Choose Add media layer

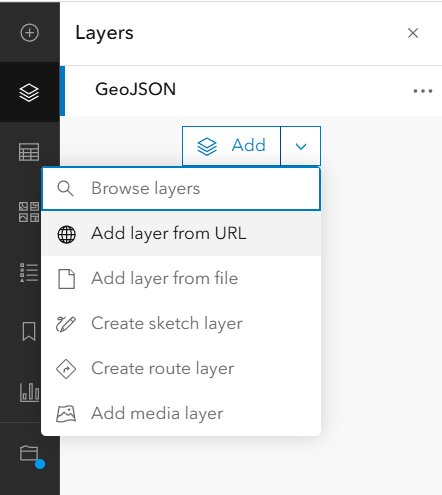181,413
